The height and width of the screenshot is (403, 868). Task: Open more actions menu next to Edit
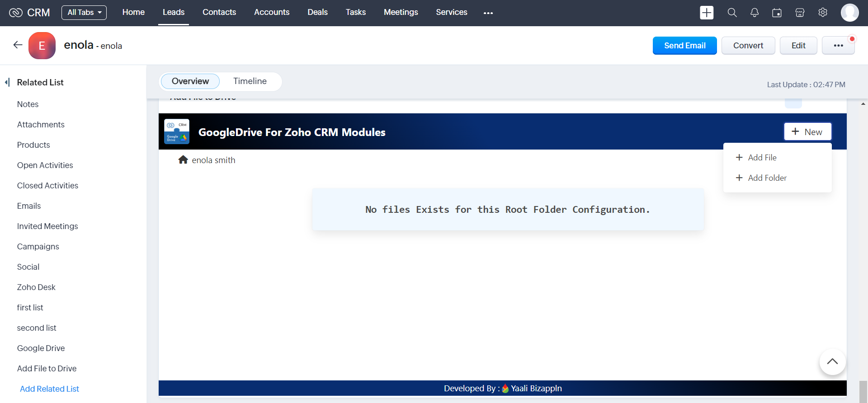(838, 46)
